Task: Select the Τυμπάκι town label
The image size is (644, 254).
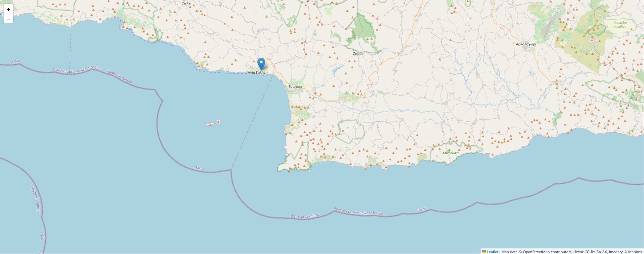Action: [x=295, y=86]
